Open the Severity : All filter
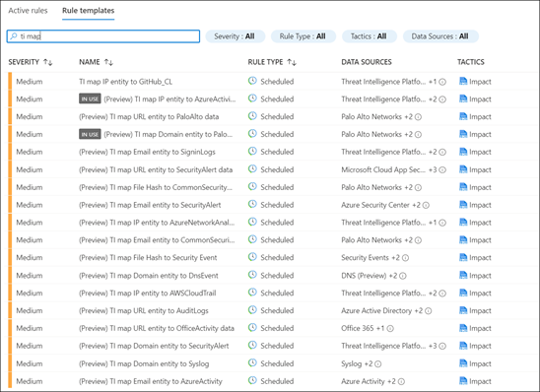Viewport: 540px width, 392px height. 236,36
